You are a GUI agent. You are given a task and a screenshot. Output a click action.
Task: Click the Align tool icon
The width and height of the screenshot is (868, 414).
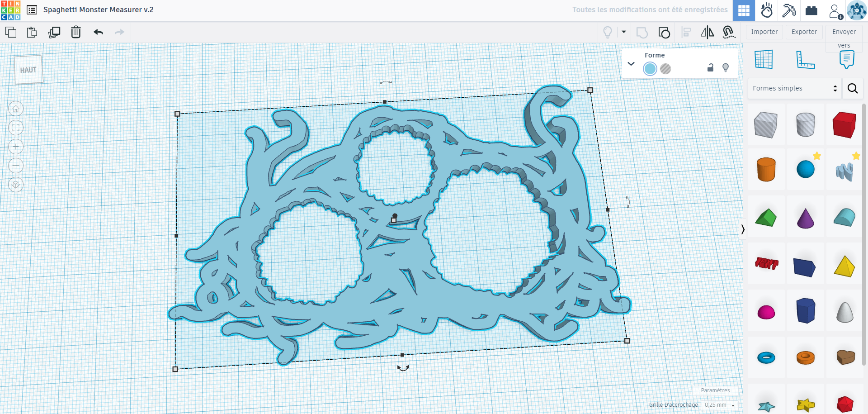click(x=686, y=33)
